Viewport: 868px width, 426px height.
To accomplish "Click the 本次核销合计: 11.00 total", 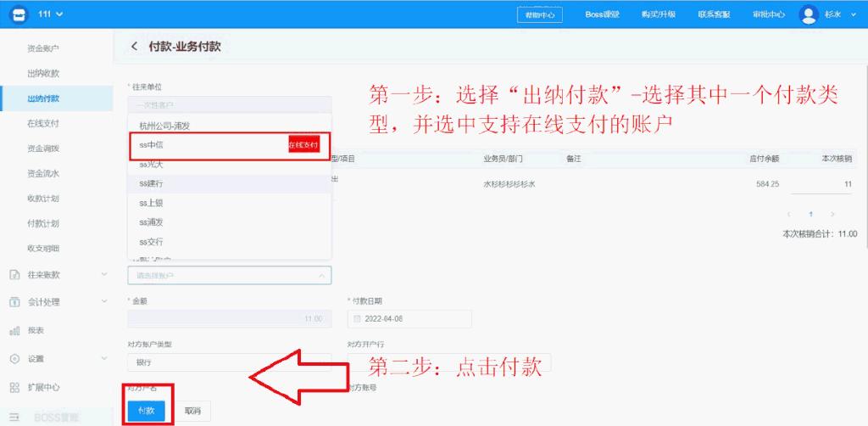I will (x=820, y=233).
